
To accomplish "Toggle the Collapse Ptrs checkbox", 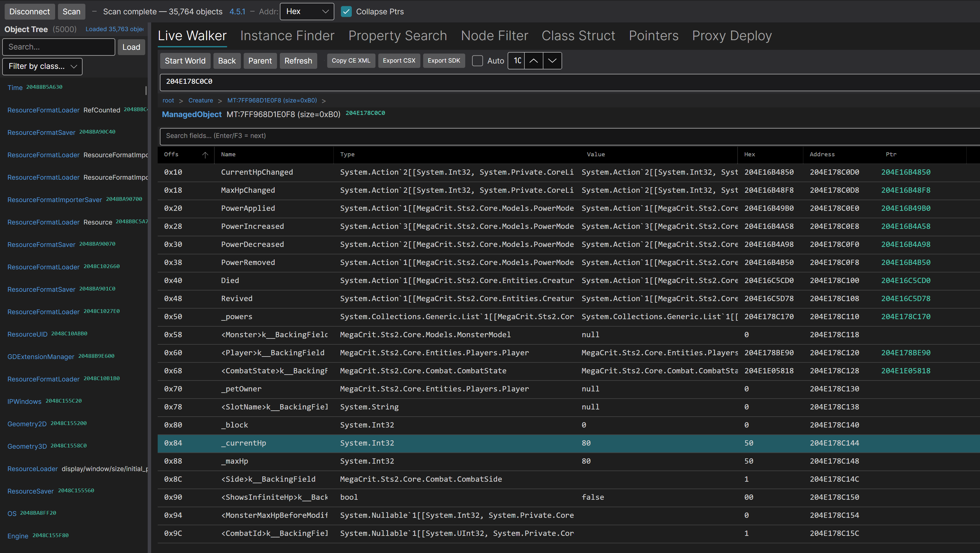I will pyautogui.click(x=346, y=12).
